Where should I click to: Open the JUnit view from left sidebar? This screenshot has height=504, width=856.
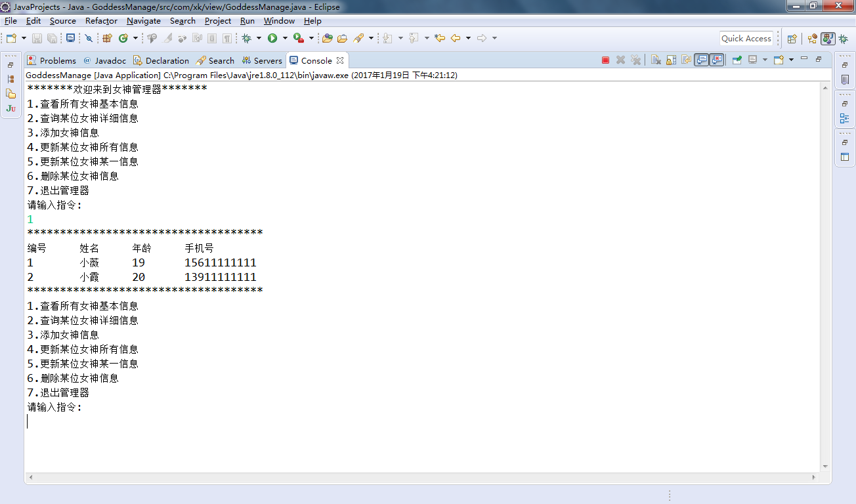pyautogui.click(x=11, y=108)
